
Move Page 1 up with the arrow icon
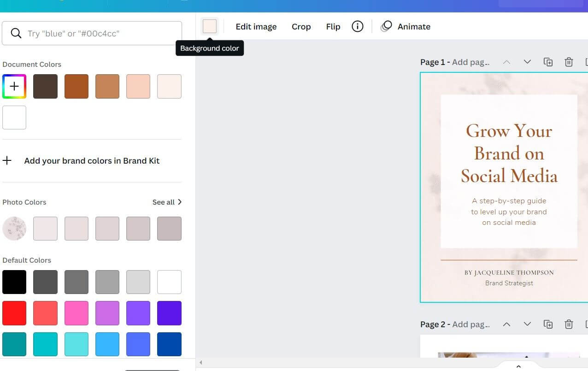pos(506,62)
